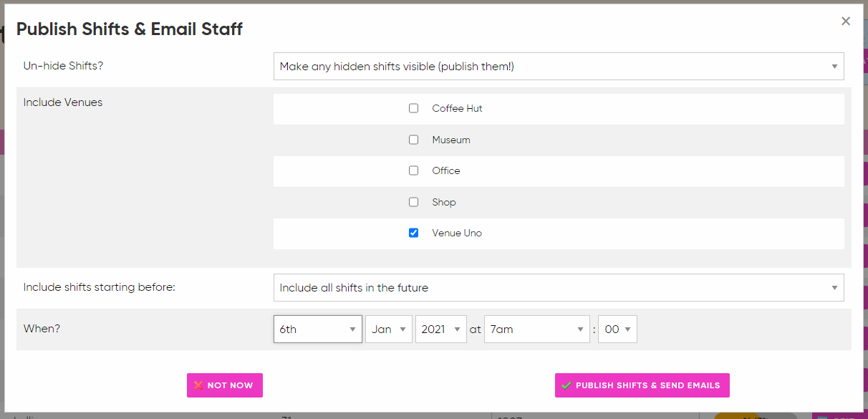Change the month dropdown set to Jan
868x419 pixels.
[x=388, y=329]
